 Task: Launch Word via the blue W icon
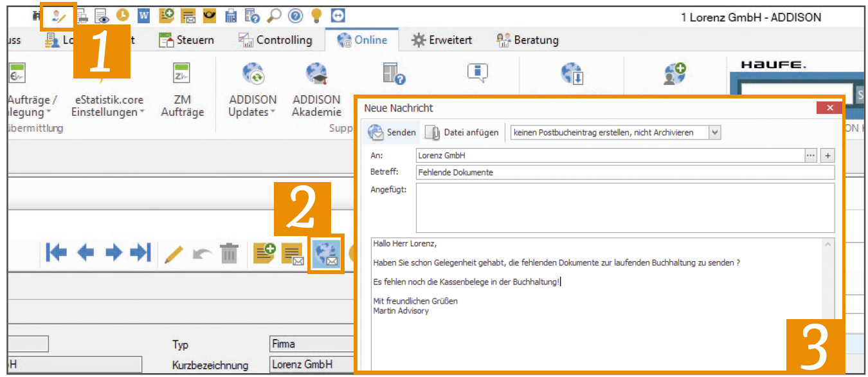click(x=144, y=17)
